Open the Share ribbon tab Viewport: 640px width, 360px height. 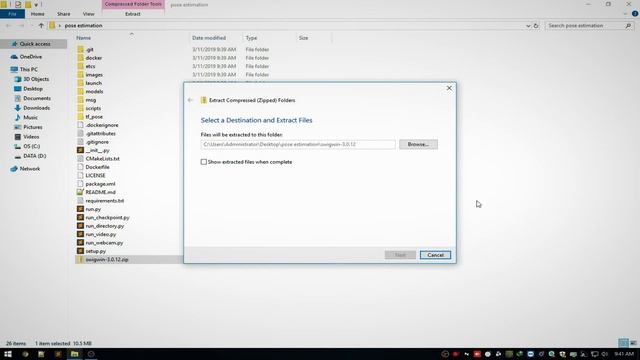click(x=64, y=14)
